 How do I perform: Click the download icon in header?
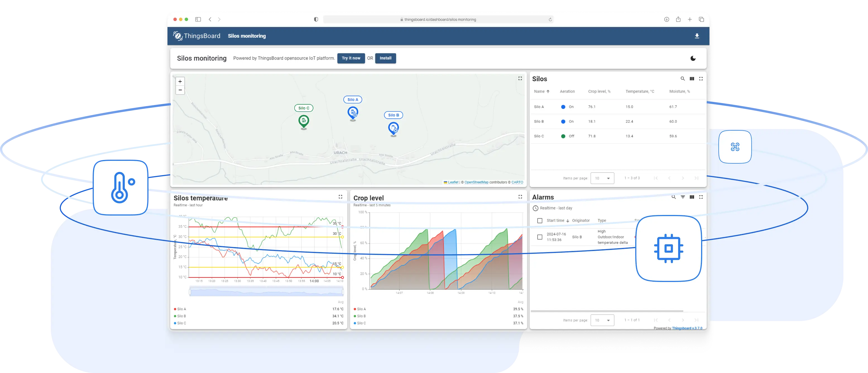697,36
